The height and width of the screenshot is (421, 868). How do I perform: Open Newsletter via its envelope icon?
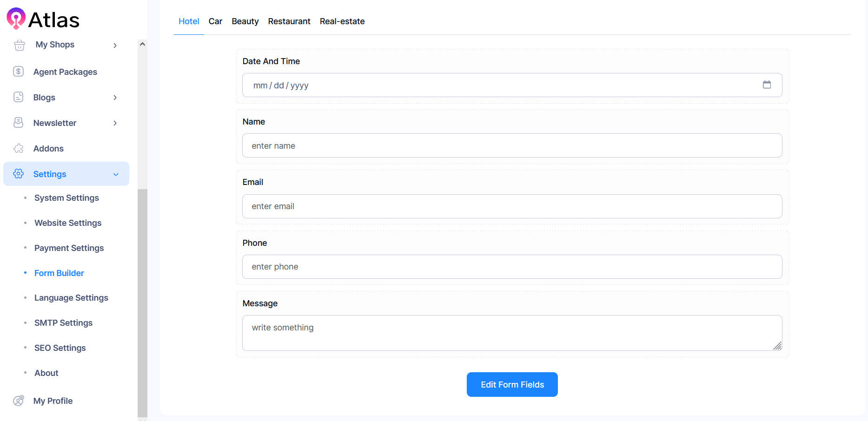click(x=18, y=123)
